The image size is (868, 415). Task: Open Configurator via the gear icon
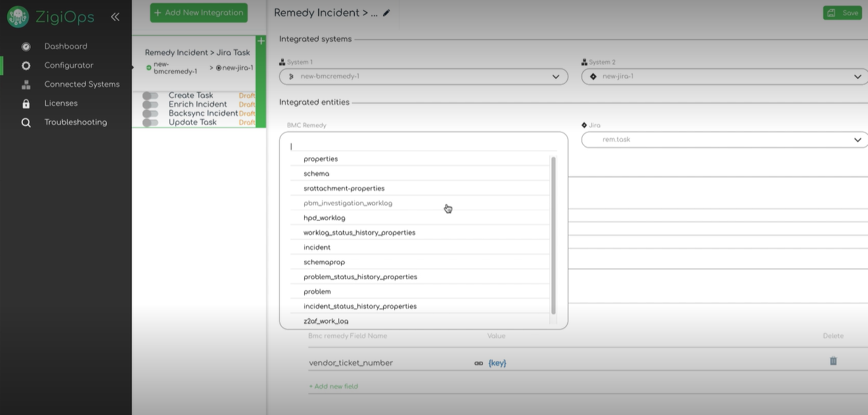pos(25,65)
